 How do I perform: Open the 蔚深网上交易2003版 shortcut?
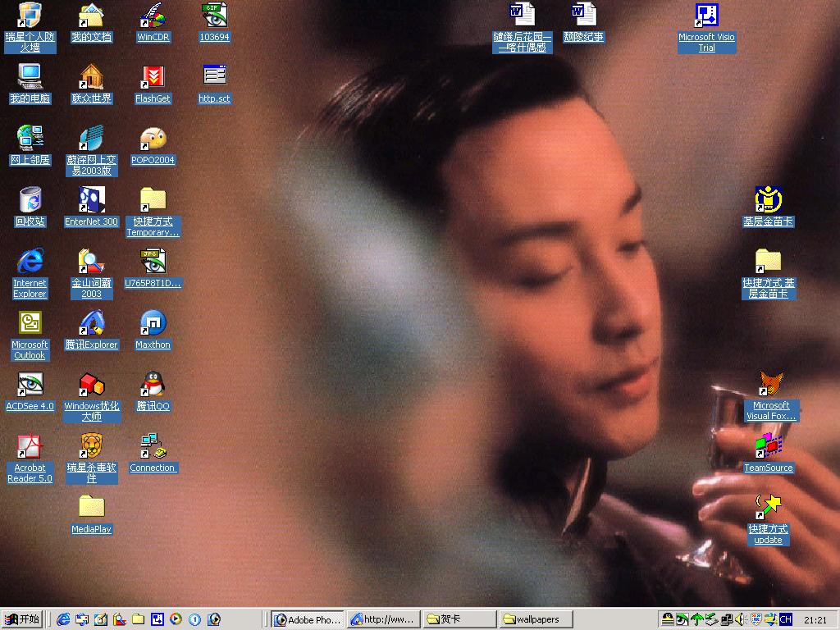(x=91, y=151)
